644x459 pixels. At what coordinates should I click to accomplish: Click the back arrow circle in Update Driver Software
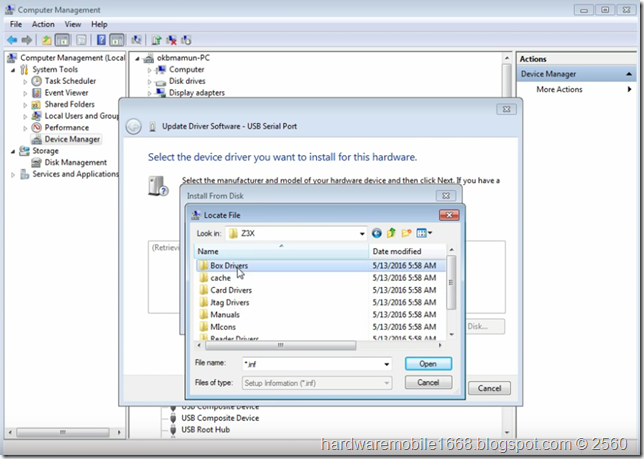133,126
